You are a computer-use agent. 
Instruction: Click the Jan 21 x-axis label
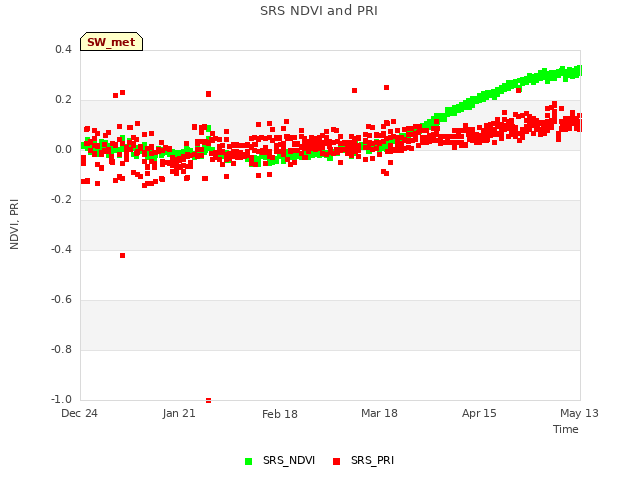point(179,413)
